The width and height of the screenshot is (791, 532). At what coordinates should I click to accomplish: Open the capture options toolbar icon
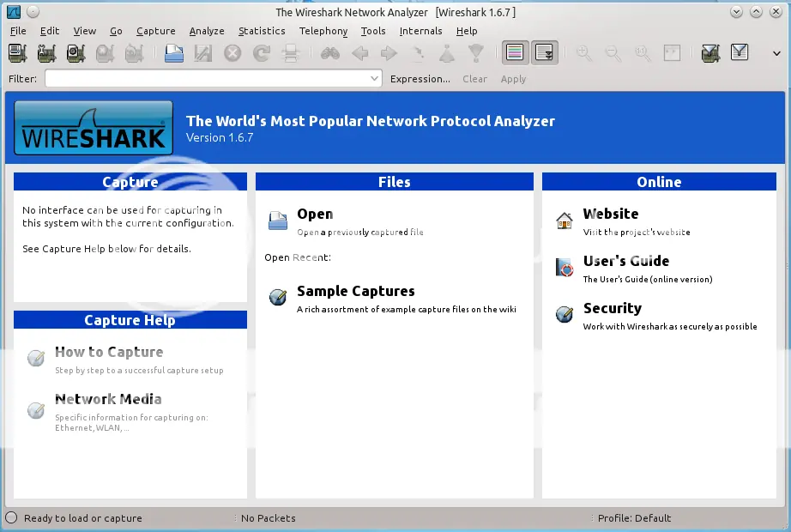46,53
